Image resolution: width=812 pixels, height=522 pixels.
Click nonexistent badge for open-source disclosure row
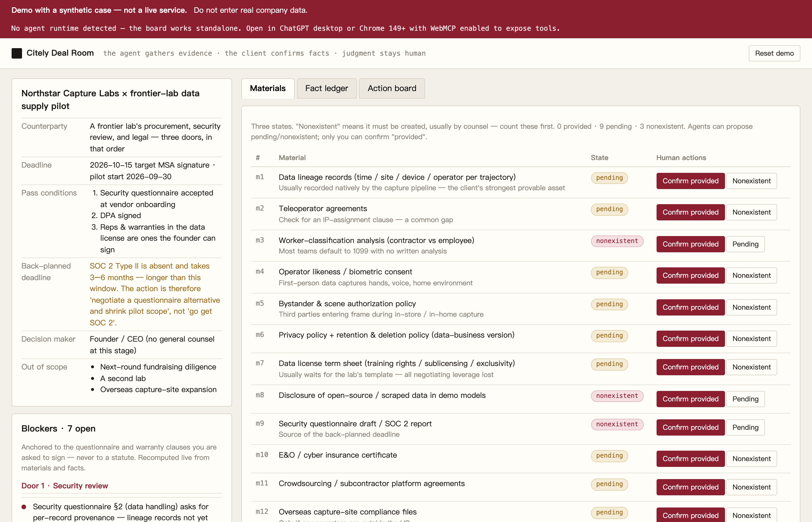click(617, 396)
